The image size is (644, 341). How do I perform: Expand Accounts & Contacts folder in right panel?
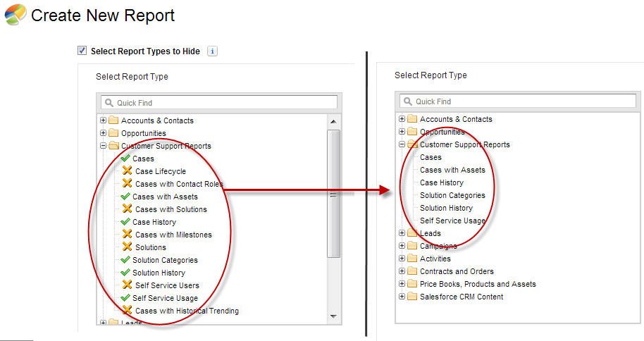pos(402,119)
